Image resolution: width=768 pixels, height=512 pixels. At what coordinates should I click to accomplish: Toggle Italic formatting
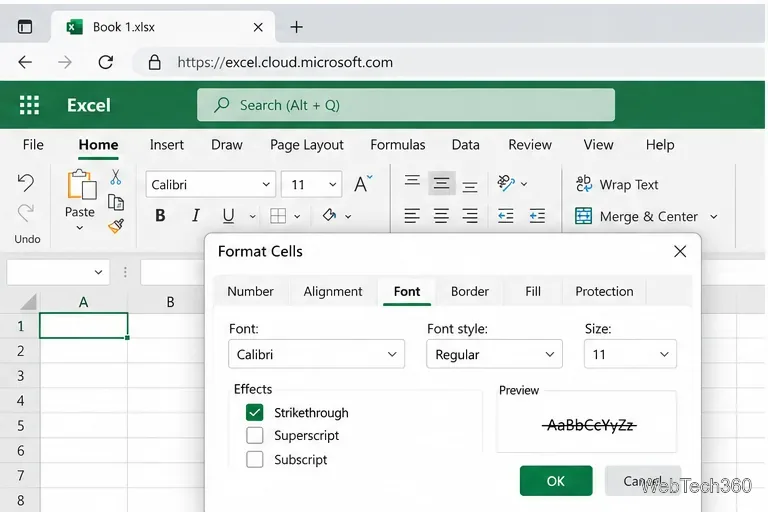pyautogui.click(x=195, y=216)
